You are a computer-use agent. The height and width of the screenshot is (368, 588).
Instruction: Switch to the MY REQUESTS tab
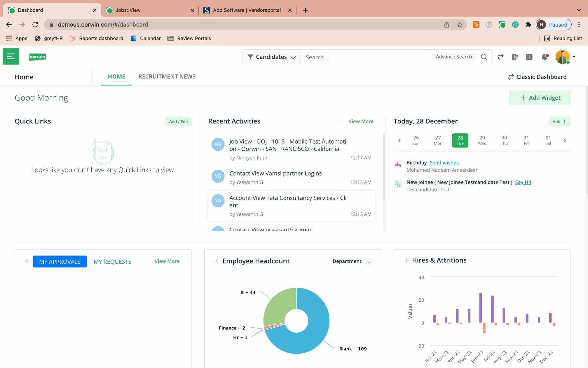coord(112,262)
